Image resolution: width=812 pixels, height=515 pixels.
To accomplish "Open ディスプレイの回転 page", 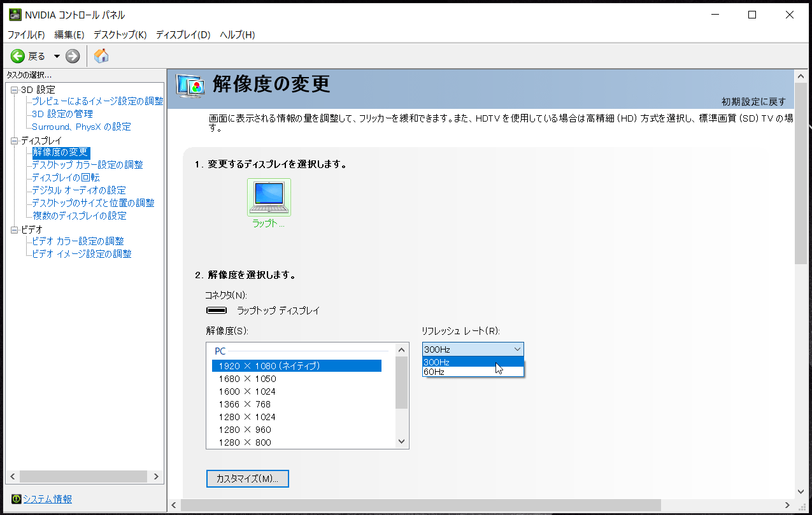I will click(66, 178).
